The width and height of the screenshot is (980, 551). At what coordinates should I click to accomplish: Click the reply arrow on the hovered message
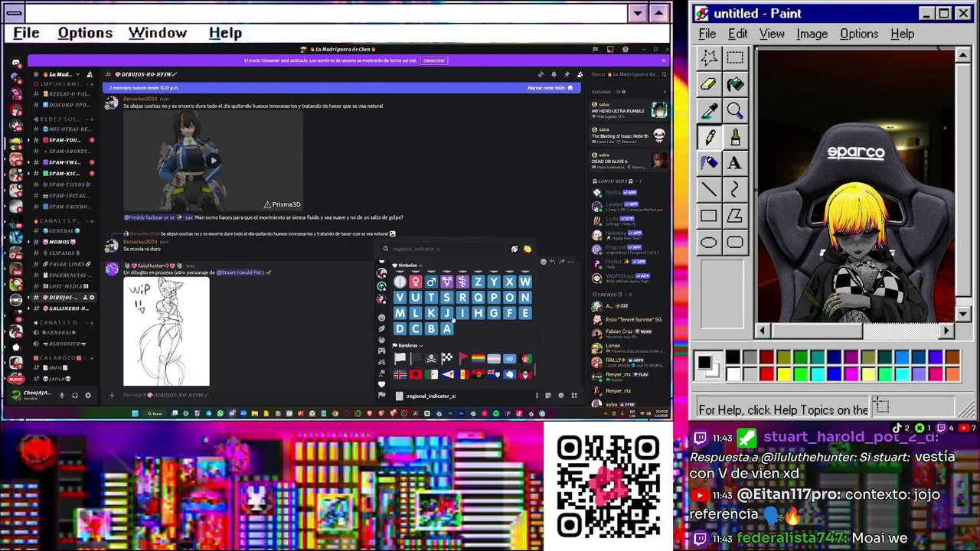point(552,262)
